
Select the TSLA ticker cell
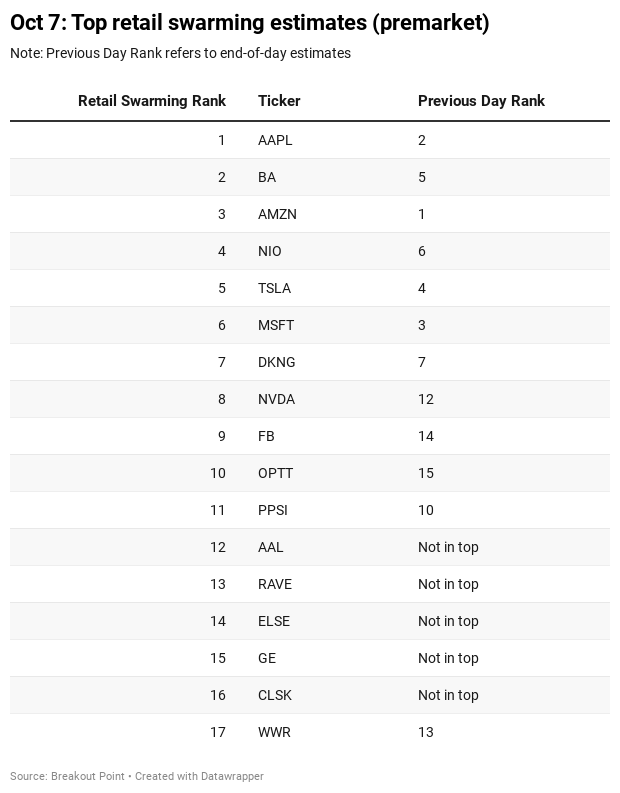(274, 289)
